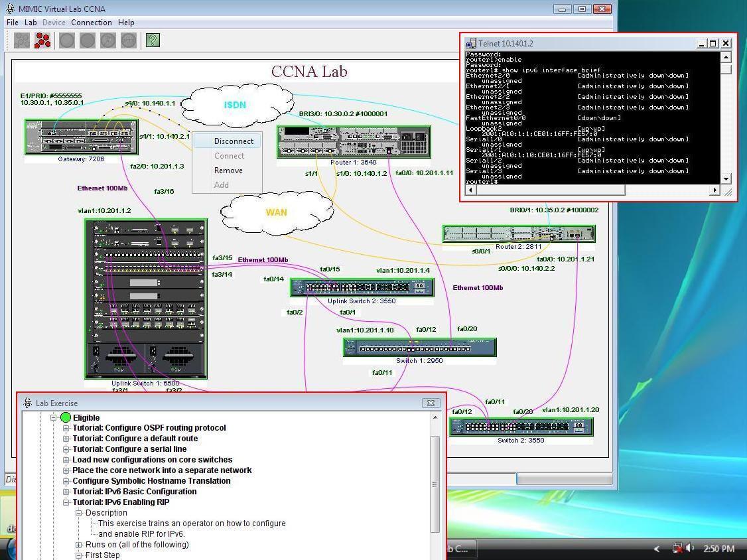Select the Router 2: 2811 device image

tap(518, 234)
